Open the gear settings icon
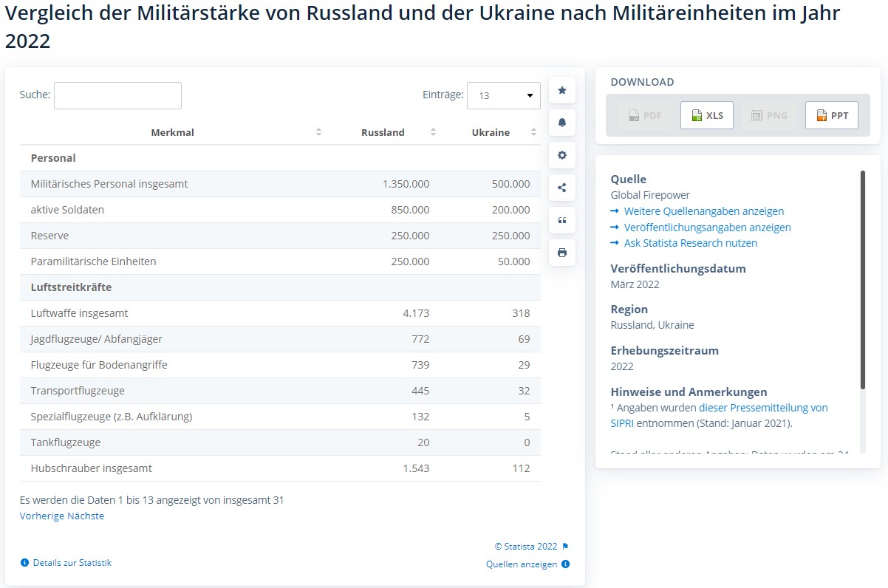Viewport: 888px width, 588px height. 562,155
